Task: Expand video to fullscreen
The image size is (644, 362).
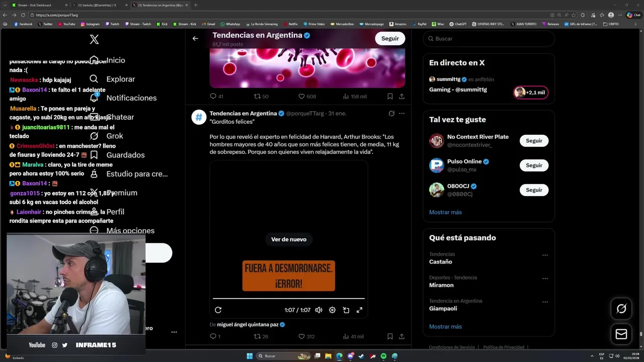Action: point(359,310)
